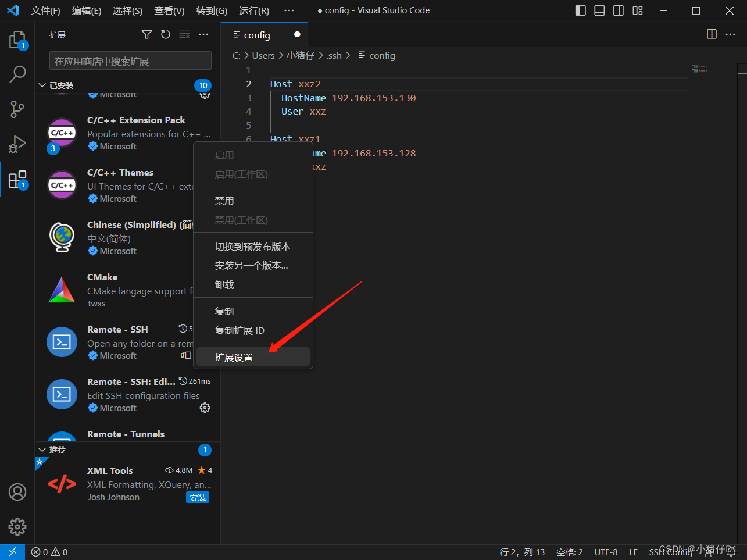This screenshot has height=560, width=747.
Task: Click Users in the breadcrumb path
Action: pos(263,55)
